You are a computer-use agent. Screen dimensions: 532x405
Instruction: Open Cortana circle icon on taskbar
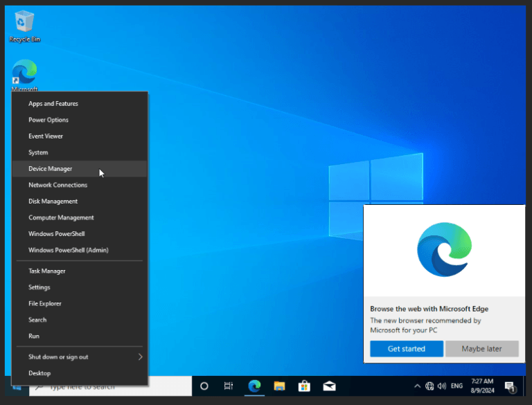click(204, 386)
